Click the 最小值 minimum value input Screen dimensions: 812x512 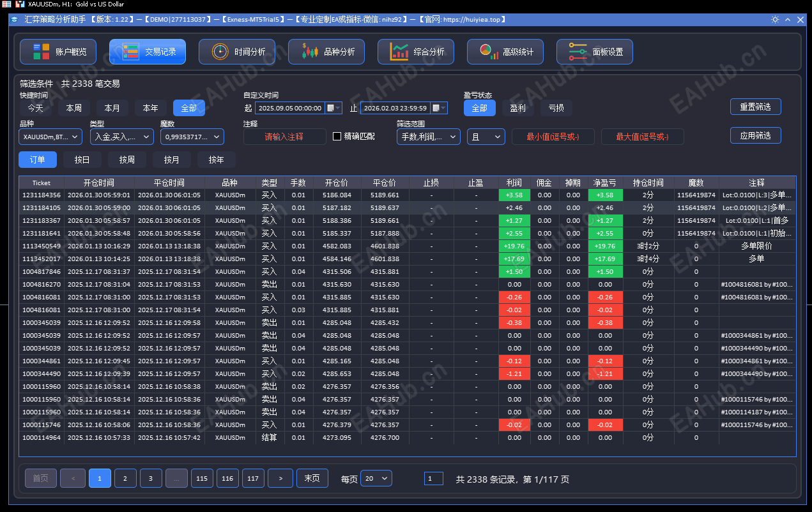point(553,137)
